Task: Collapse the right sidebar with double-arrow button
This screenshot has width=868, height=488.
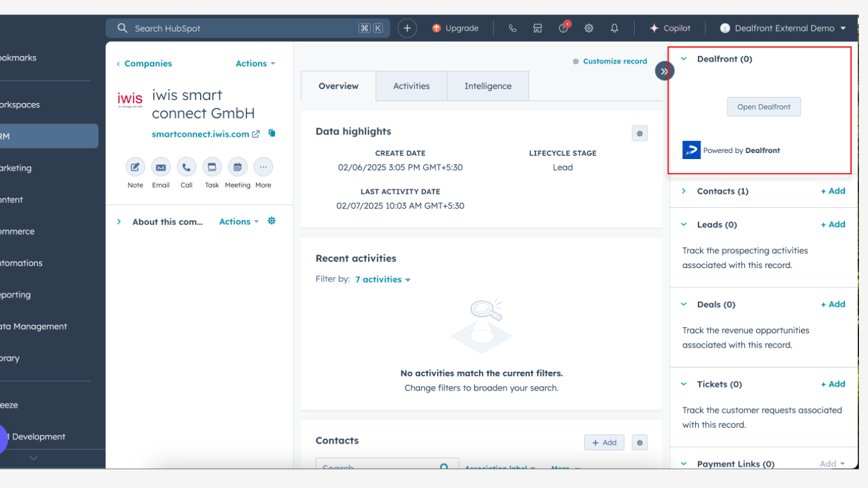Action: pos(664,71)
